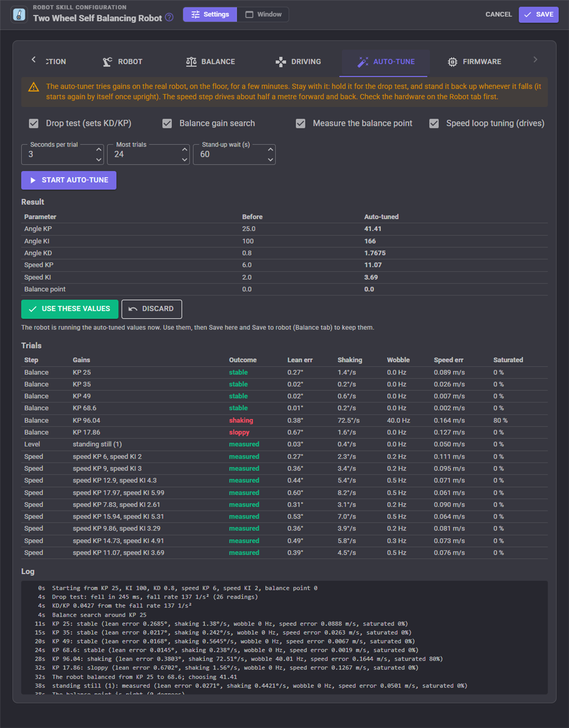Click the KP 68.6 gains cell
Screen dimensions: 569x728
point(84,408)
